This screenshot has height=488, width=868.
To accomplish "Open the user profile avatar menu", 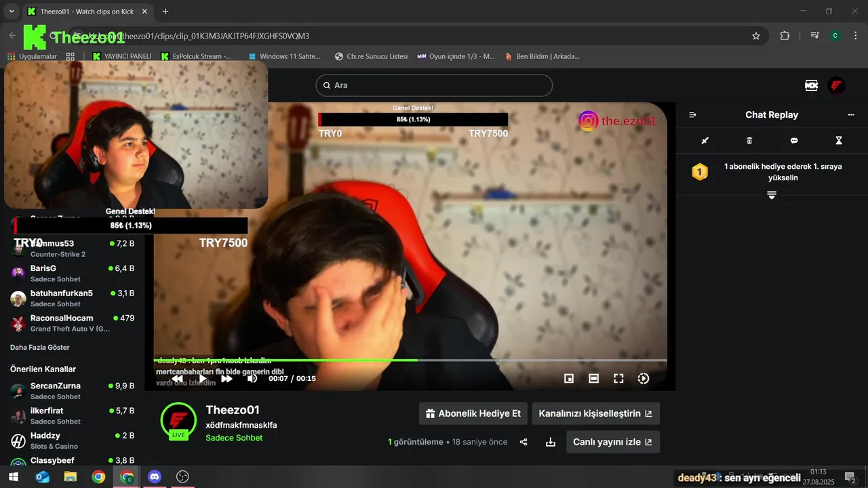I will (x=836, y=85).
